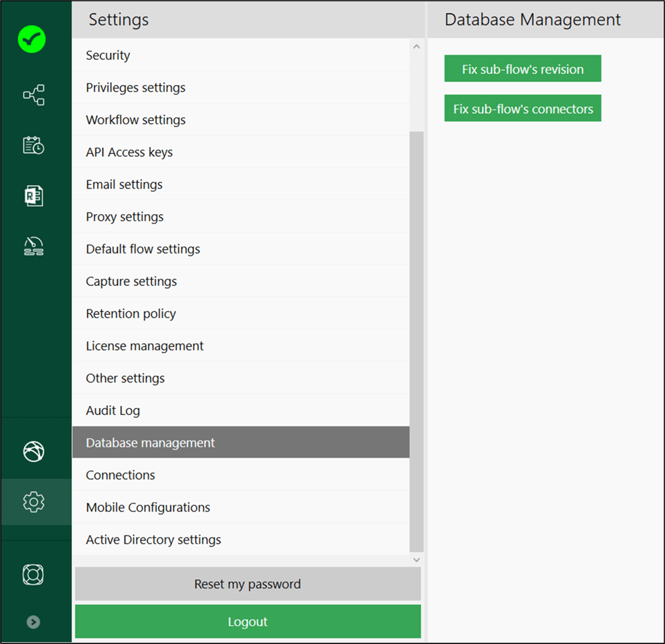
Task: Collapse the settings list scroll-up chevron
Action: tap(416, 46)
